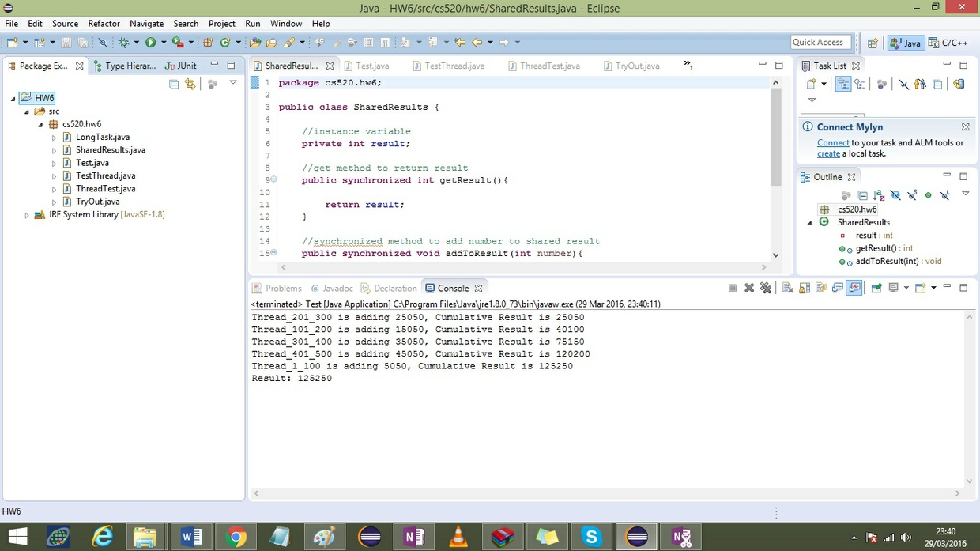Toggle Scroll Lock in the Console

click(804, 288)
